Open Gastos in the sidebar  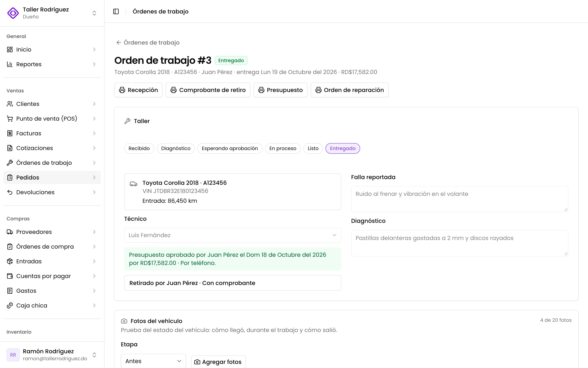click(x=52, y=291)
